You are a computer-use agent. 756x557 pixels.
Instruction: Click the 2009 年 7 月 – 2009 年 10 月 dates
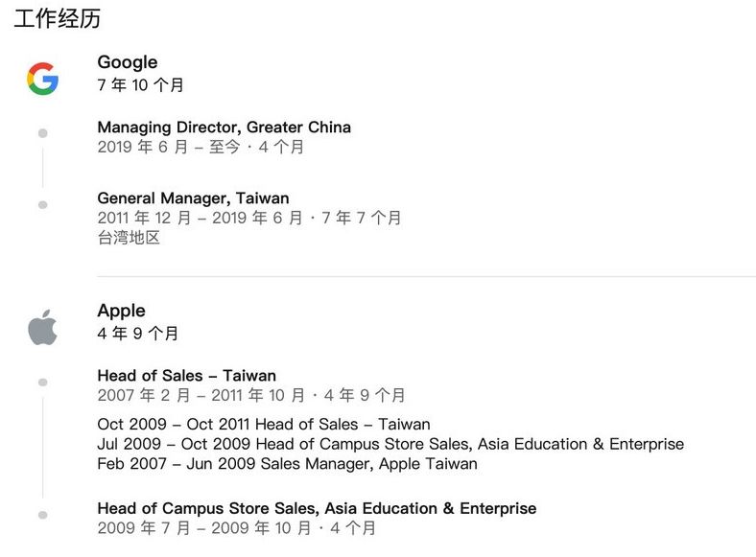click(203, 528)
